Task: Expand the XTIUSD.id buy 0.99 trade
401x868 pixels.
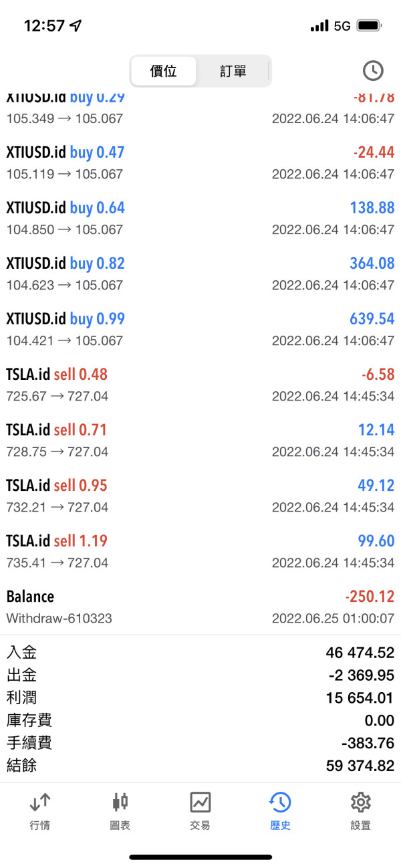Action: (x=200, y=329)
